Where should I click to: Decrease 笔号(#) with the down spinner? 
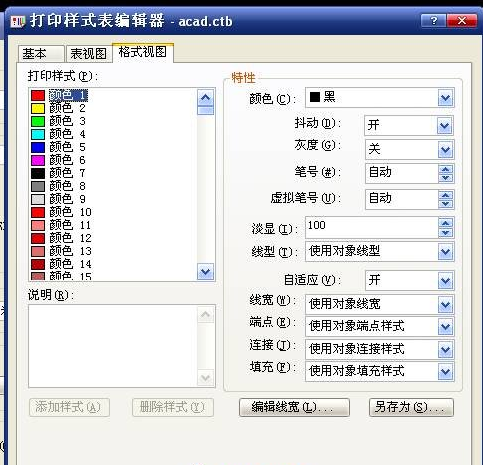tap(446, 178)
